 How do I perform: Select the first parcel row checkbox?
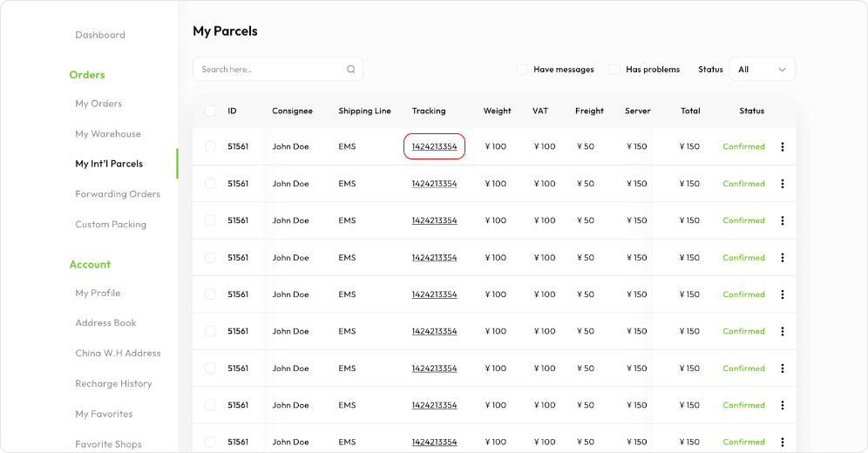point(210,146)
